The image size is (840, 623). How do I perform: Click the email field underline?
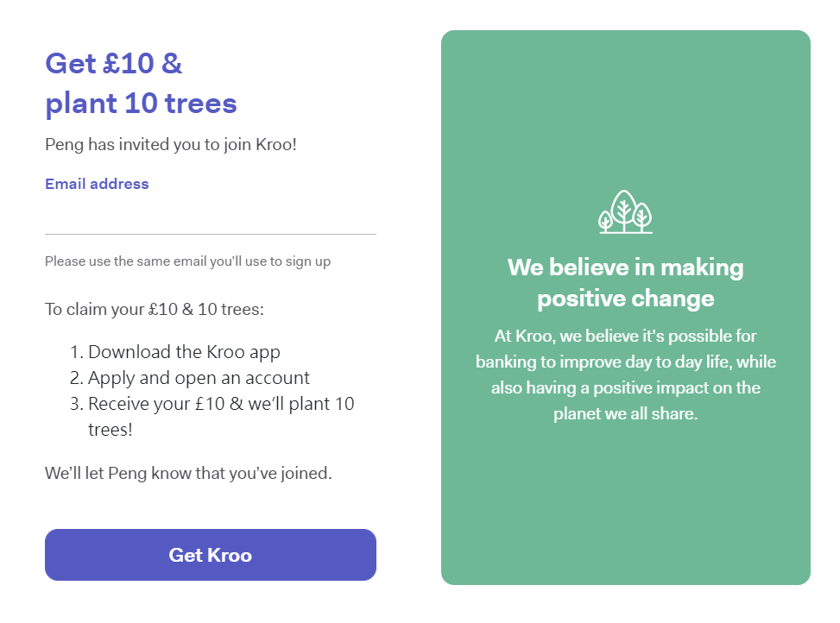click(211, 234)
